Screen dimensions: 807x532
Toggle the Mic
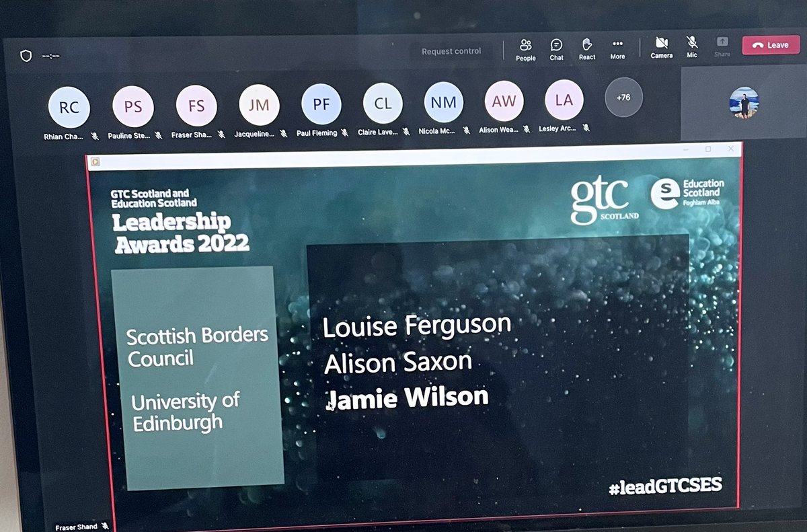(692, 47)
